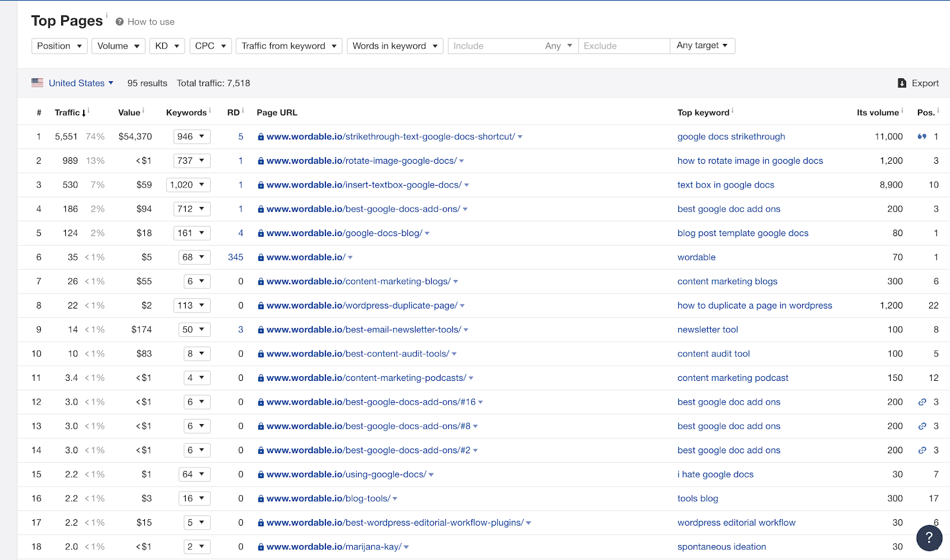Click the info icon next to Pos. header
950x560 pixels.
[938, 110]
